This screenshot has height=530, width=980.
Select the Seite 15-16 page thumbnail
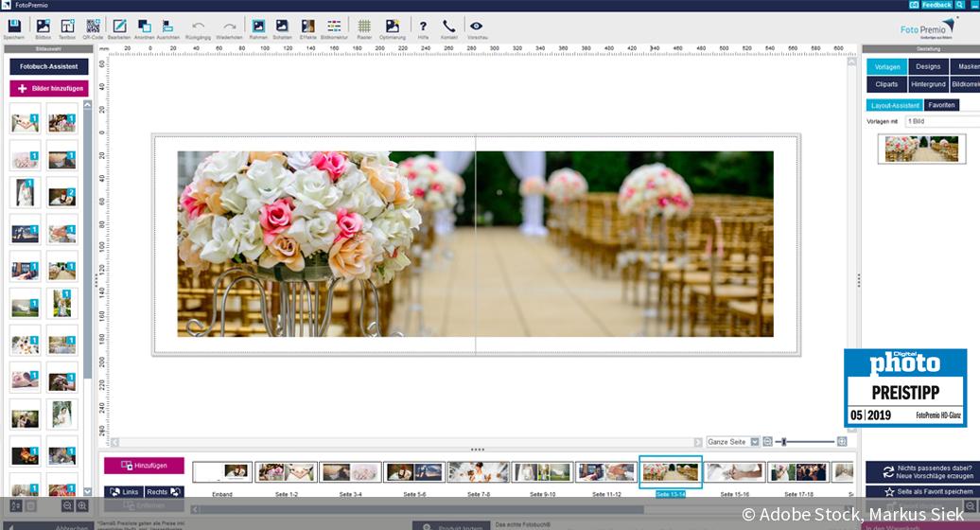[x=734, y=472]
